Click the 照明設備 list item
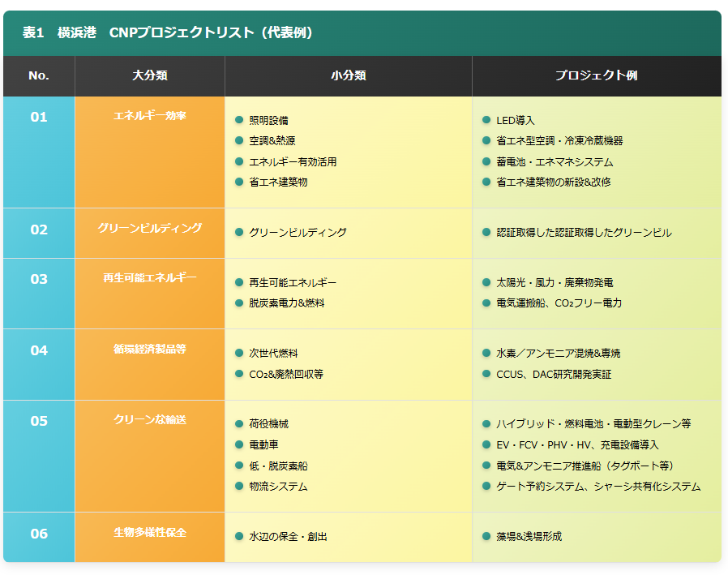The image size is (728, 575). [x=268, y=120]
